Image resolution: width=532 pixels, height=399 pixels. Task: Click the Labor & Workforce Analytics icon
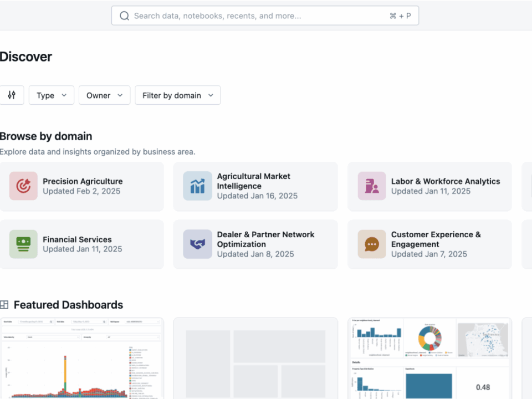[x=372, y=186]
